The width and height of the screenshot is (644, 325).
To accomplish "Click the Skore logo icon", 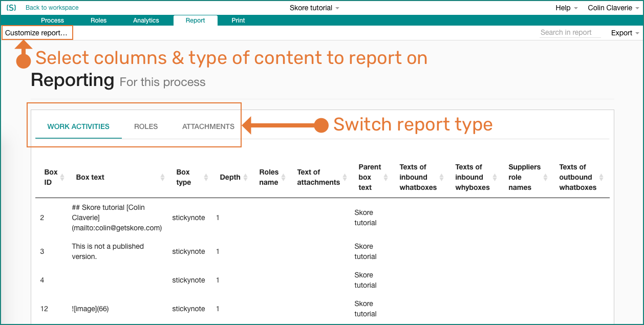I will (x=11, y=8).
